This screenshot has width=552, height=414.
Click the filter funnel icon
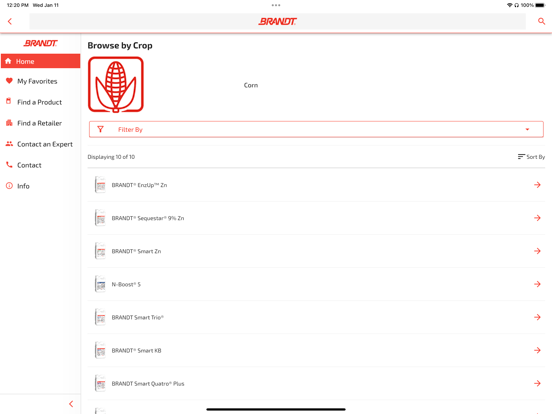(x=100, y=129)
